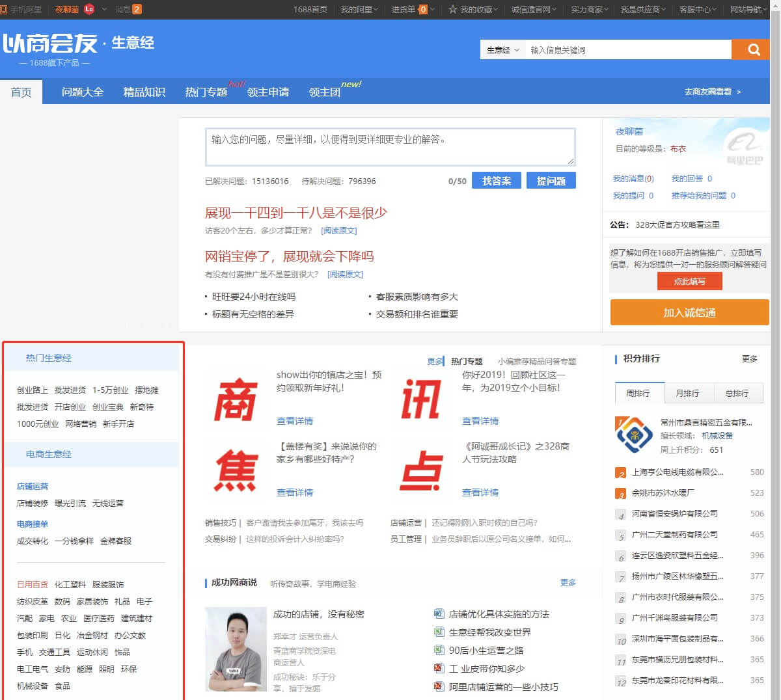Open 328大促官方攻略看这里 announcement
The image size is (781, 700).
click(678, 224)
